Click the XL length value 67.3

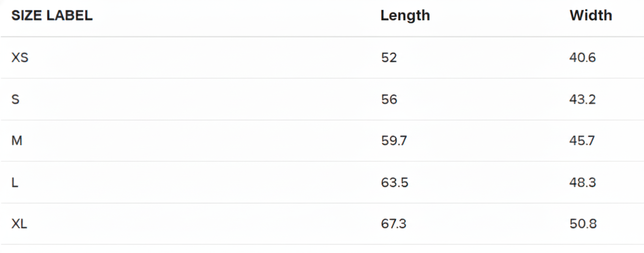(393, 224)
